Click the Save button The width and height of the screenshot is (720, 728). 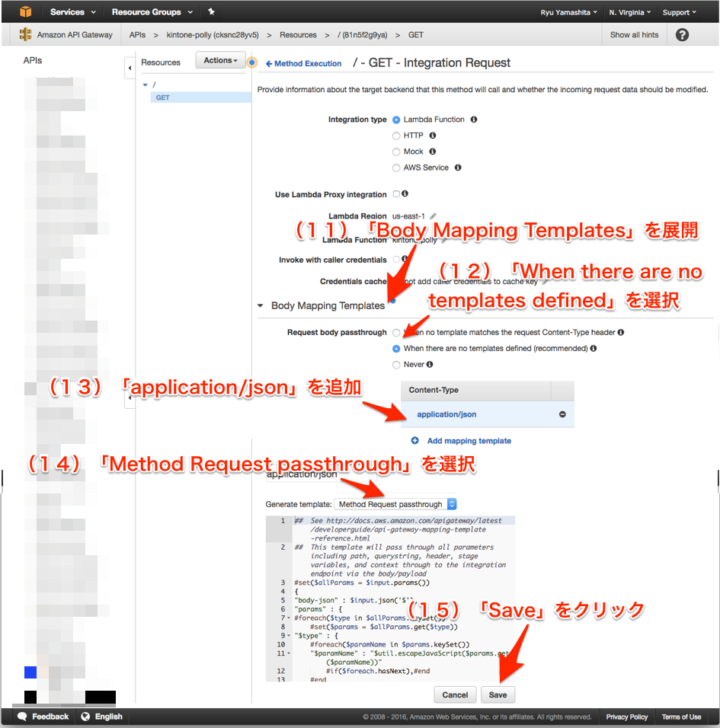(x=498, y=694)
